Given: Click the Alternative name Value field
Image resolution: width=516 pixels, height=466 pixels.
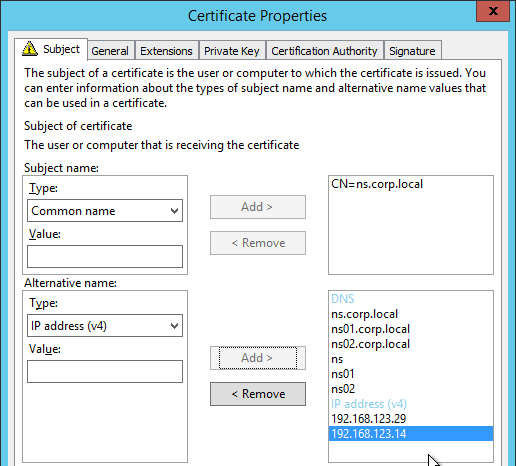Looking at the screenshot, I should pos(105,371).
